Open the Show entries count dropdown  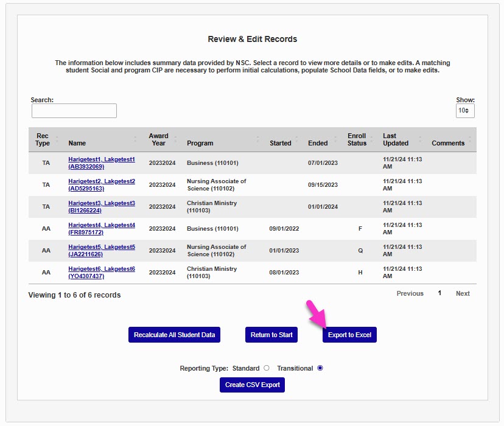click(465, 111)
